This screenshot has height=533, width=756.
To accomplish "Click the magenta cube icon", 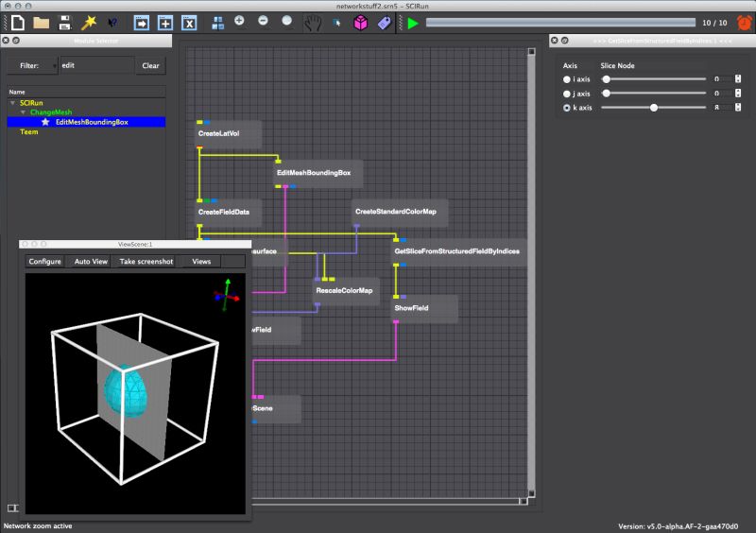I will (x=361, y=23).
